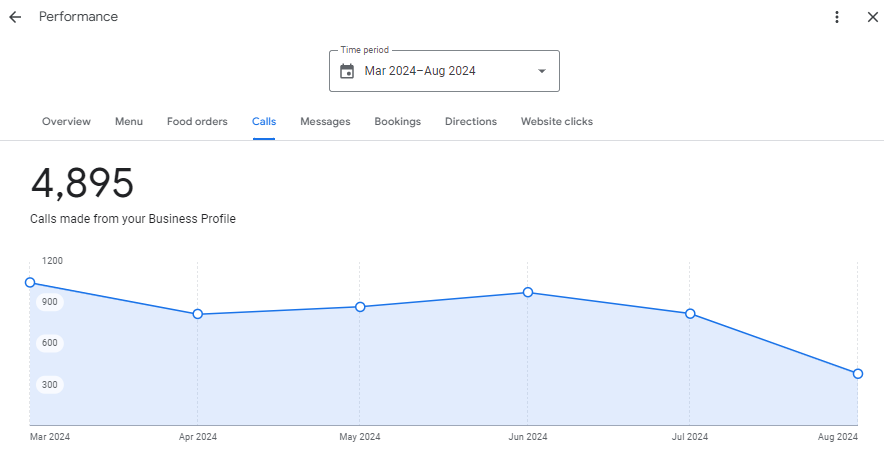Open the Food orders tab
This screenshot has width=884, height=476.
click(x=197, y=122)
